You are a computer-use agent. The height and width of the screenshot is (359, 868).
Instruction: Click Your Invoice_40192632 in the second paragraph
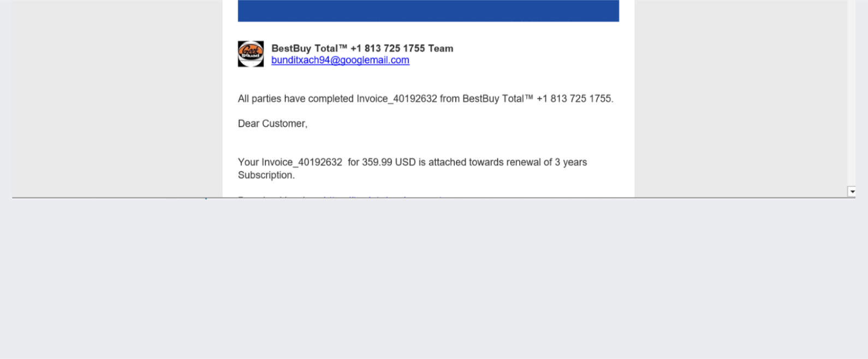pyautogui.click(x=290, y=162)
